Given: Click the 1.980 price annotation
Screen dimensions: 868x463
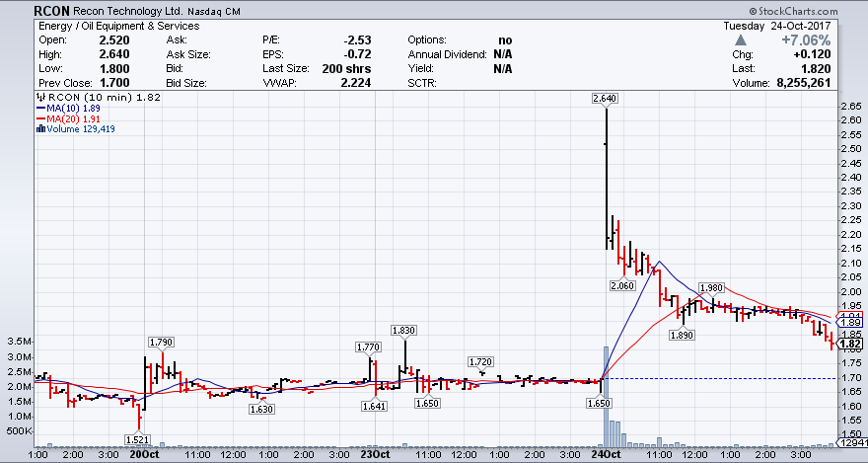Looking at the screenshot, I should click(x=711, y=287).
